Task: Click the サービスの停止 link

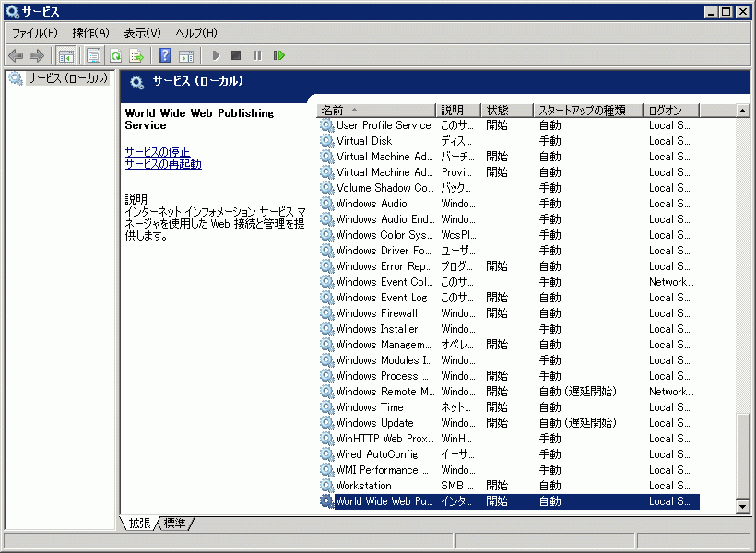Action: point(157,151)
